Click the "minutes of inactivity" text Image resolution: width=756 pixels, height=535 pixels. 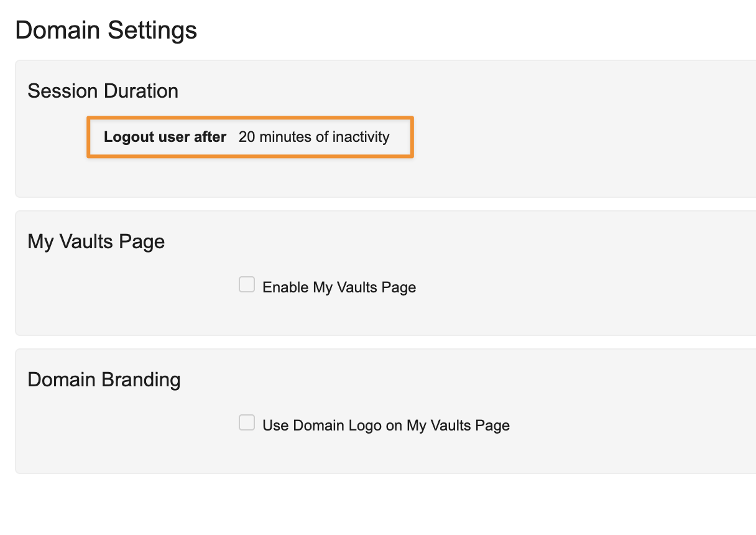pos(324,137)
